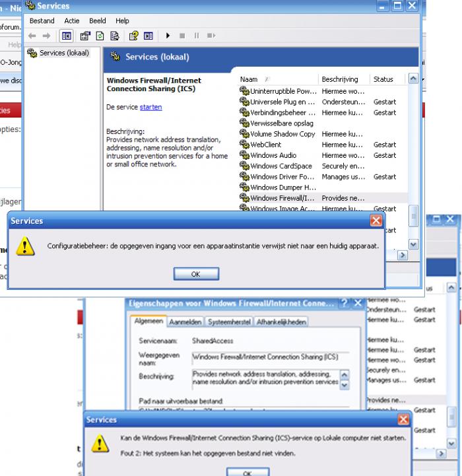The width and height of the screenshot is (462, 476).
Task: Open the Help menu in Services
Action: click(x=122, y=21)
